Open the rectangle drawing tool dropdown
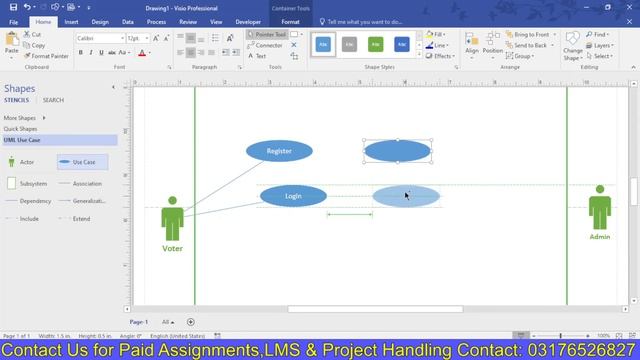This screenshot has height=360, width=640. tap(302, 35)
